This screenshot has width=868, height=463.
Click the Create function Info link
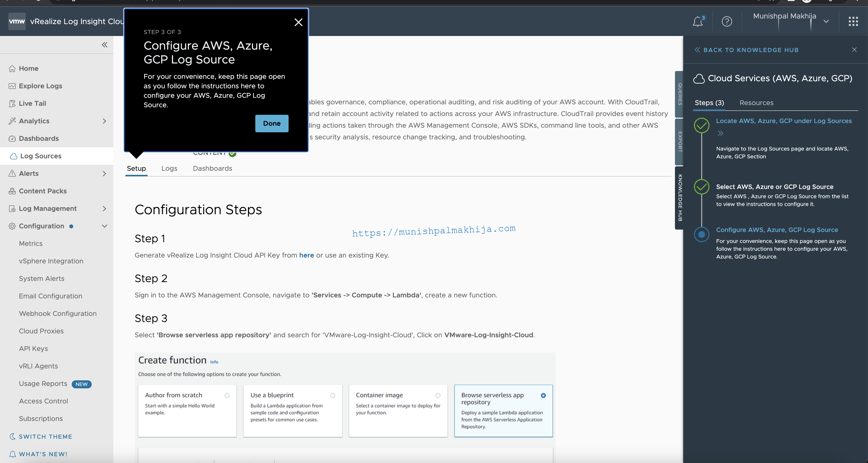pyautogui.click(x=214, y=362)
